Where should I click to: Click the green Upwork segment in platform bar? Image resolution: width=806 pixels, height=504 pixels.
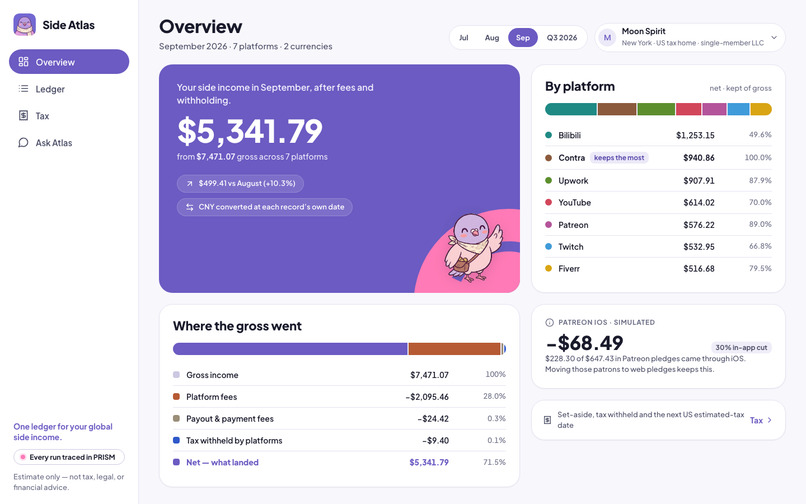(x=656, y=109)
